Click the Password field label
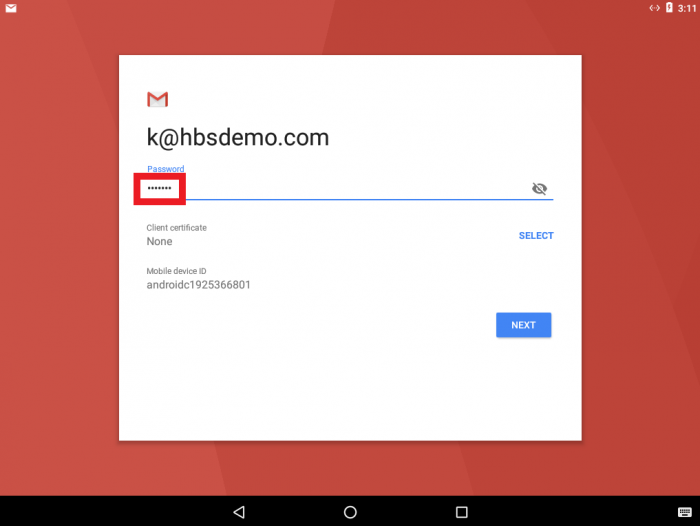The image size is (700, 526). 166,169
